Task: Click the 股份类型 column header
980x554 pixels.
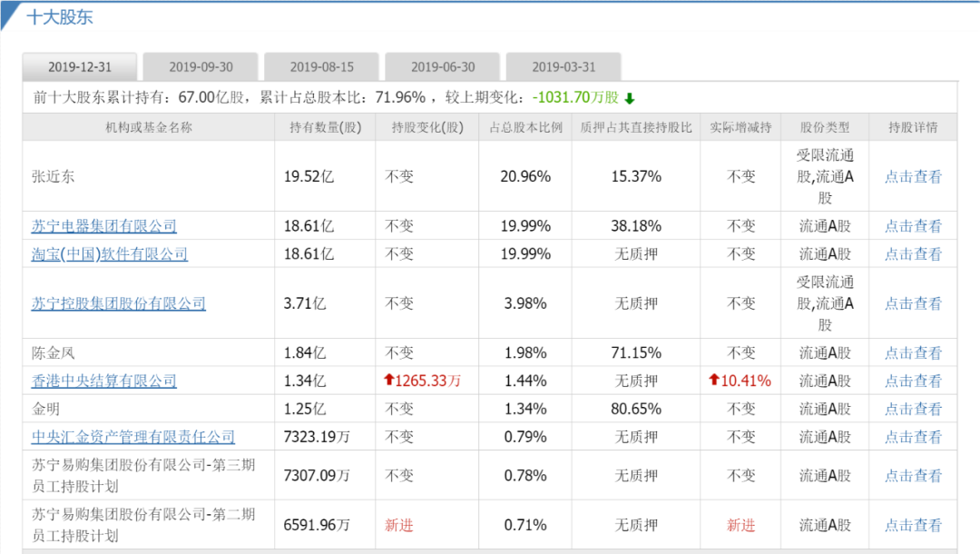Action: (825, 127)
